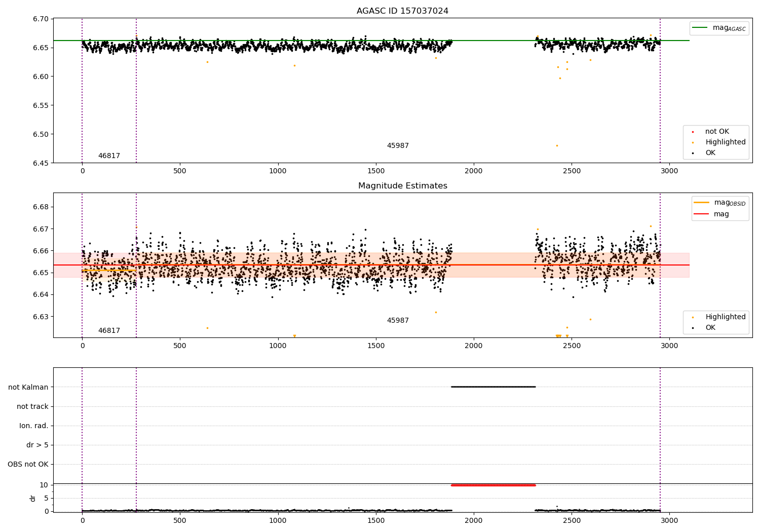Click the '45987' label in top plot
This screenshot has height=532, width=760.
click(398, 146)
